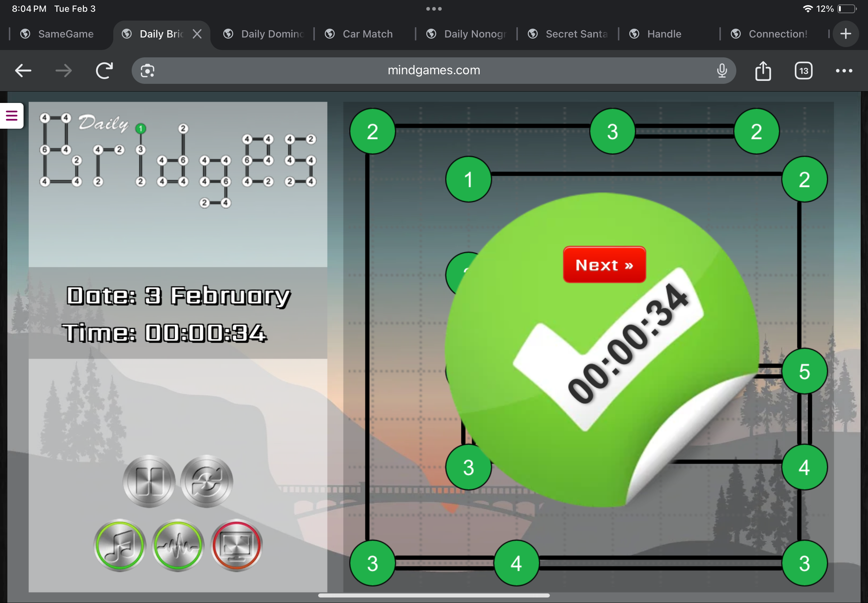This screenshot has height=603, width=868.
Task: Toggle the music note button
Action: point(120,545)
